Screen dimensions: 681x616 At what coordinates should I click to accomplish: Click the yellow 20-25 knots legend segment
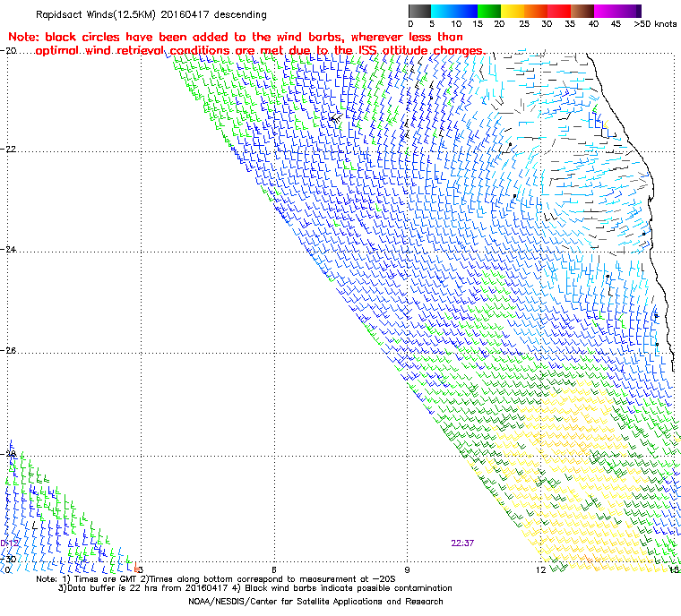pos(513,11)
